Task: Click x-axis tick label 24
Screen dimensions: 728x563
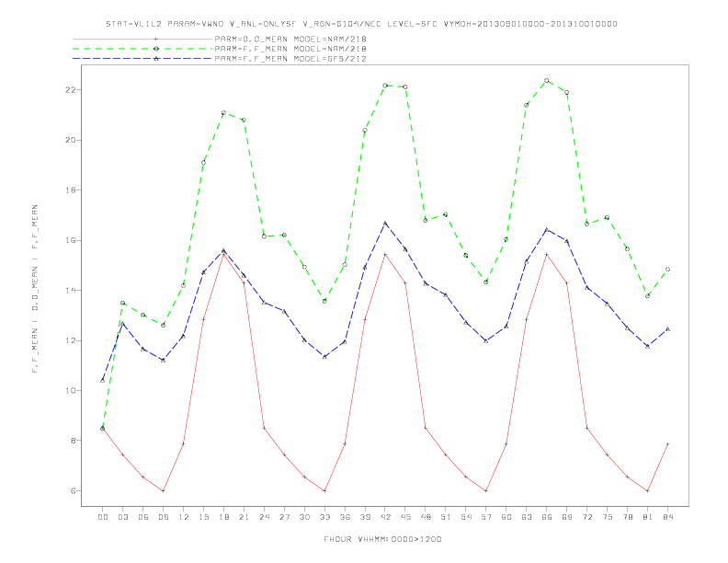Action: (x=264, y=517)
